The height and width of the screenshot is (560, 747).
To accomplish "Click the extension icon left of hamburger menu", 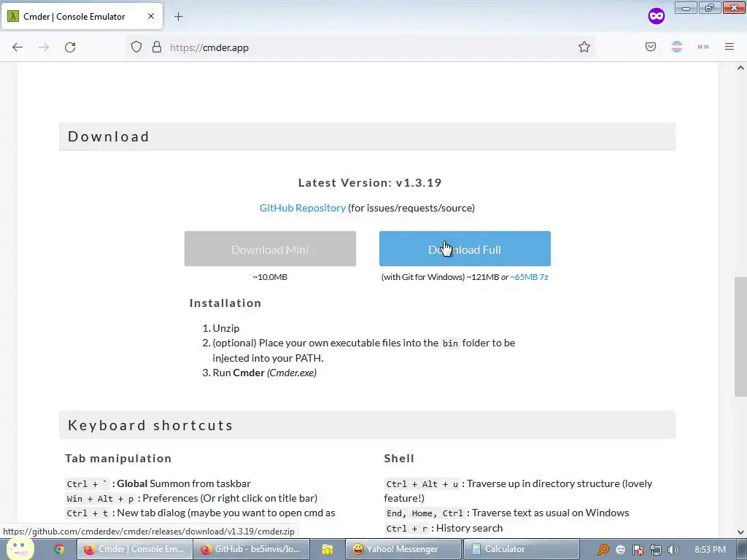I will point(703,47).
